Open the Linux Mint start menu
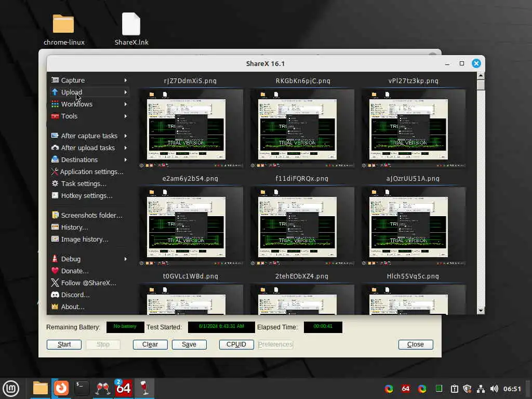This screenshot has width=532, height=399. pyautogui.click(x=11, y=389)
